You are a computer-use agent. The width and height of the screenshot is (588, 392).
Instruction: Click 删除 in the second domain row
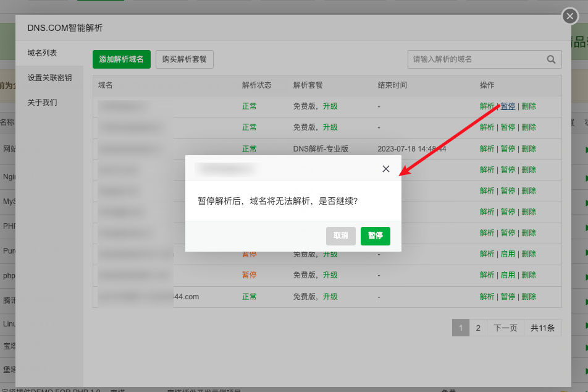pos(529,127)
